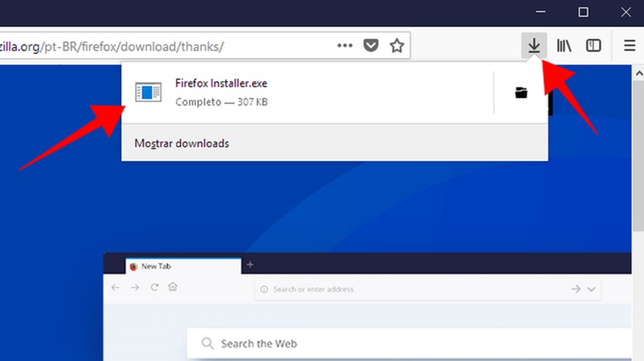644x361 pixels.
Task: Click the reload icon in the page image
Action: click(x=154, y=287)
